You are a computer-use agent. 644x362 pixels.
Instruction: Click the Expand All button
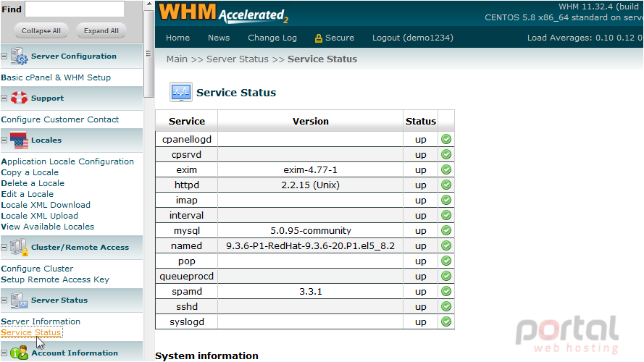tap(101, 31)
